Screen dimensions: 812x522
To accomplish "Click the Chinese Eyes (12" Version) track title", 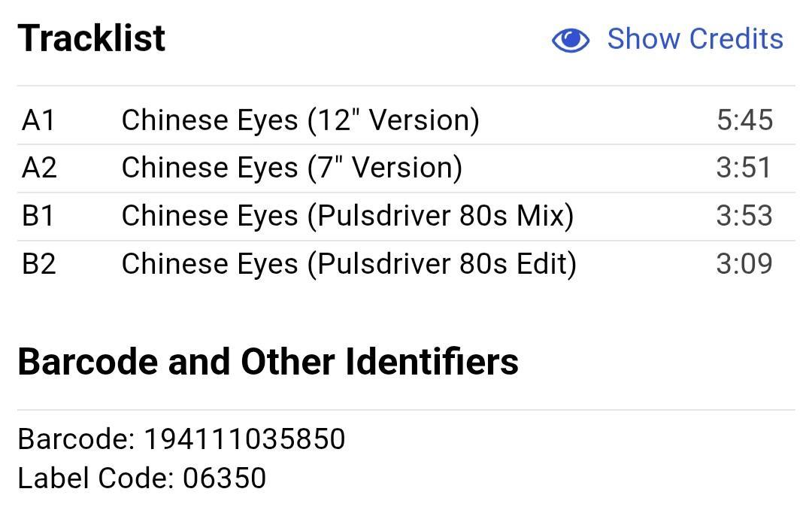I will pos(300,120).
